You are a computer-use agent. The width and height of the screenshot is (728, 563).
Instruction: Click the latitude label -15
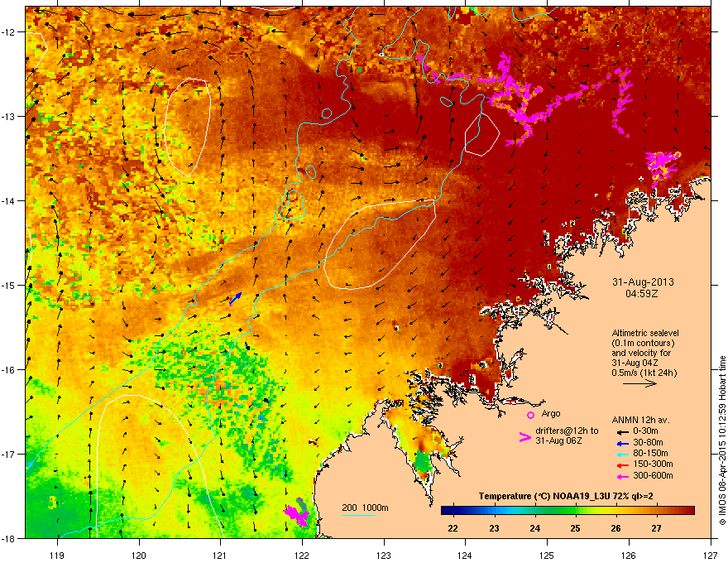pos(9,285)
